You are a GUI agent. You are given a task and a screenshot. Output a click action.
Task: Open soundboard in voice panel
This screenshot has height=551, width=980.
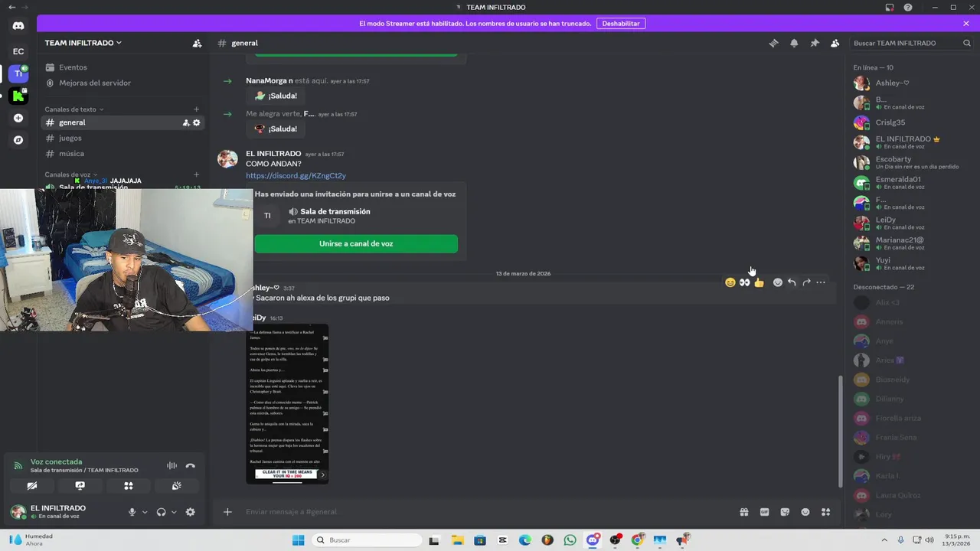point(177,486)
